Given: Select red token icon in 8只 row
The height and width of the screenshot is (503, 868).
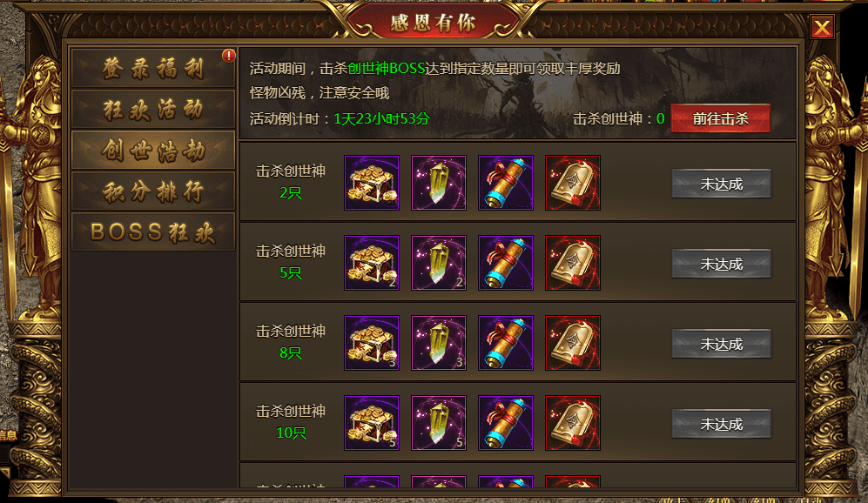Looking at the screenshot, I should [x=572, y=343].
